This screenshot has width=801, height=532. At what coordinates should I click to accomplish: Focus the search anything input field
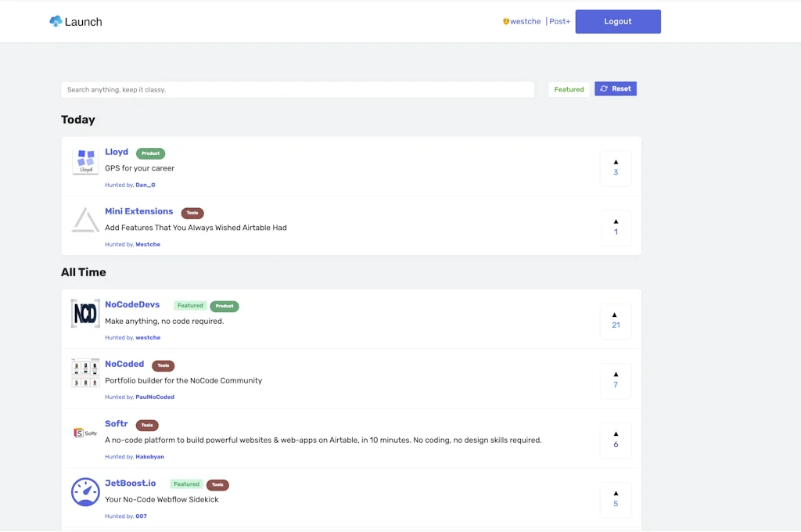coord(297,90)
